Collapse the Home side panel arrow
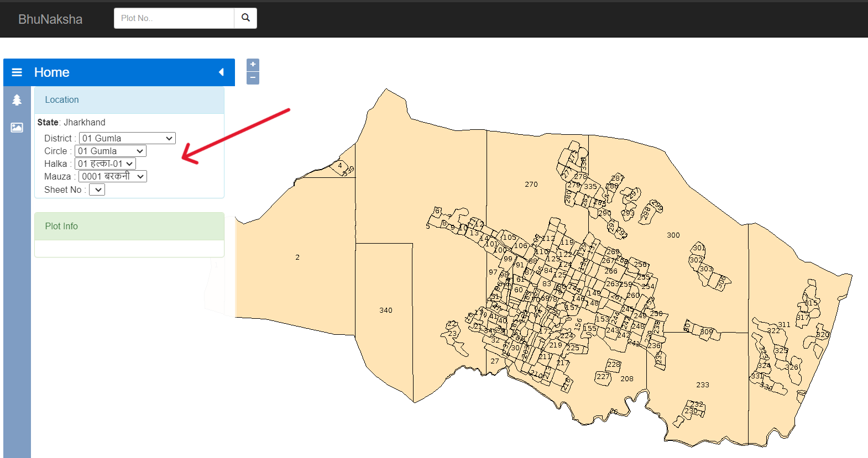Image resolution: width=868 pixels, height=458 pixels. (221, 72)
